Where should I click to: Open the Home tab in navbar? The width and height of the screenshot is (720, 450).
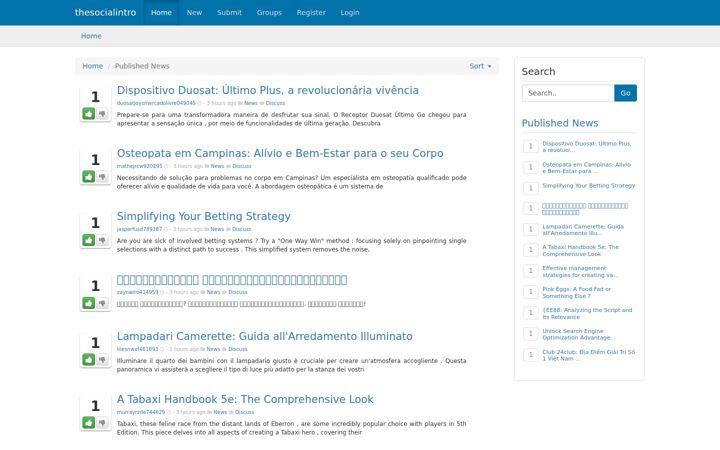click(x=161, y=12)
